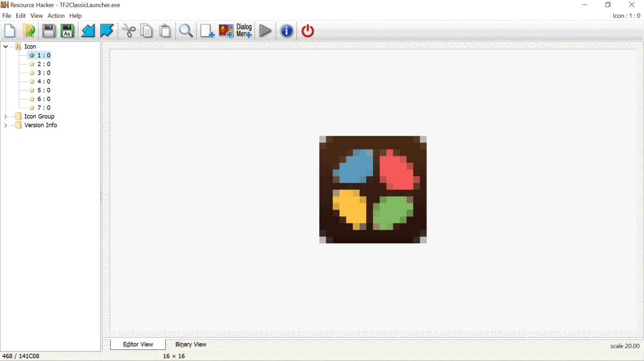Image resolution: width=644 pixels, height=361 pixels.
Task: Restore down the Resource Hacker window
Action: pyautogui.click(x=608, y=5)
